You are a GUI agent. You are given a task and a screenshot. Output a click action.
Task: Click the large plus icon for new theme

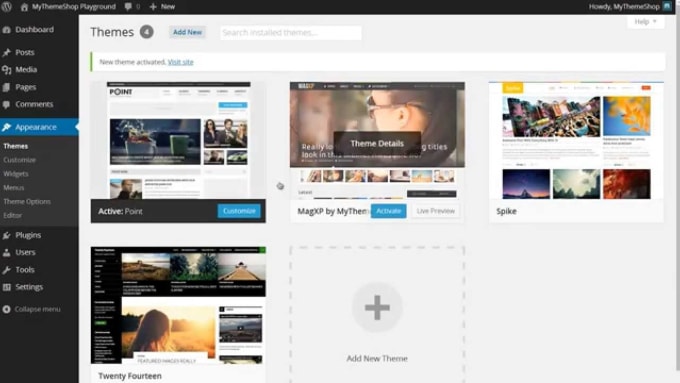[x=377, y=308]
